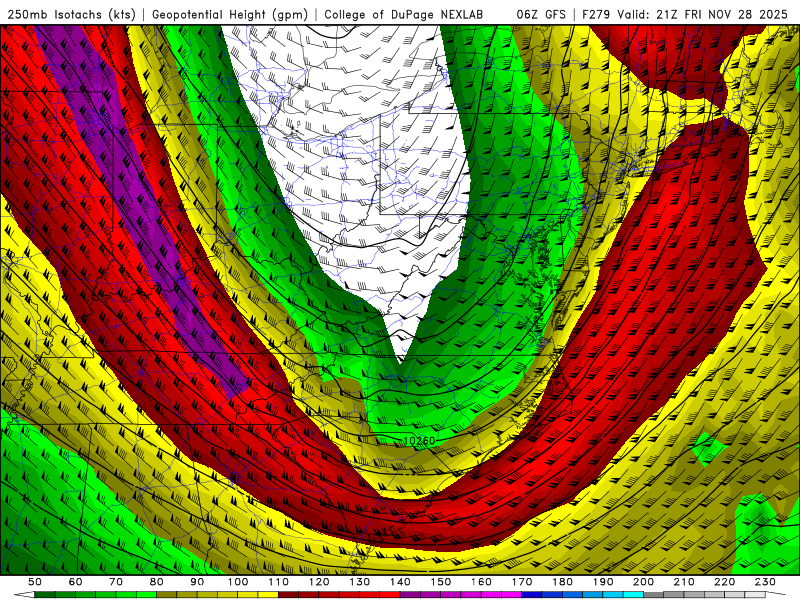Click the colorbar label '90'
The height and width of the screenshot is (600, 800).
click(197, 582)
